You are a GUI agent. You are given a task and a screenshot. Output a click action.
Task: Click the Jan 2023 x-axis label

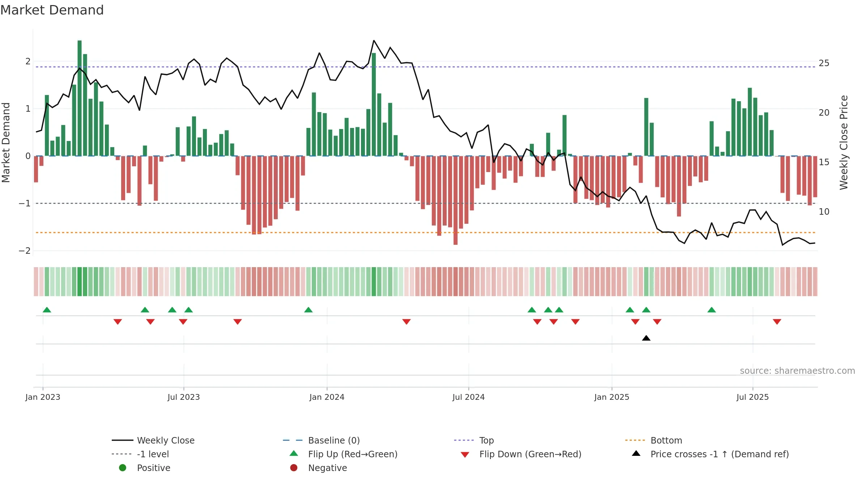43,397
